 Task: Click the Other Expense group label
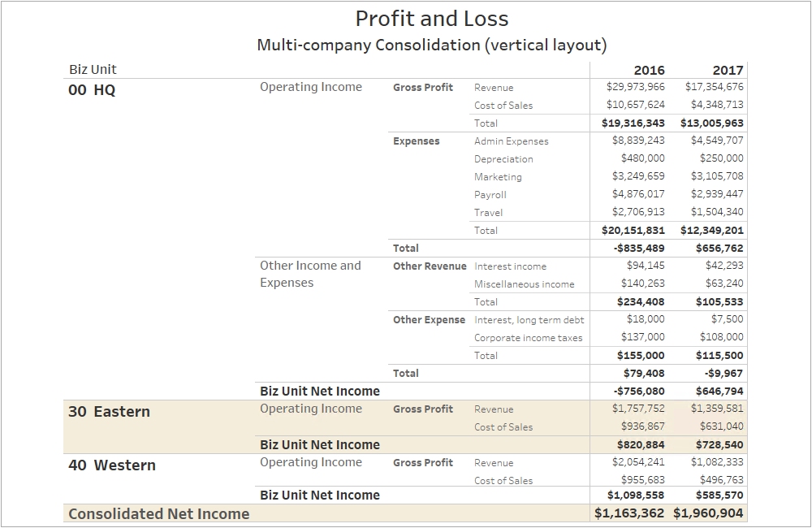[429, 320]
